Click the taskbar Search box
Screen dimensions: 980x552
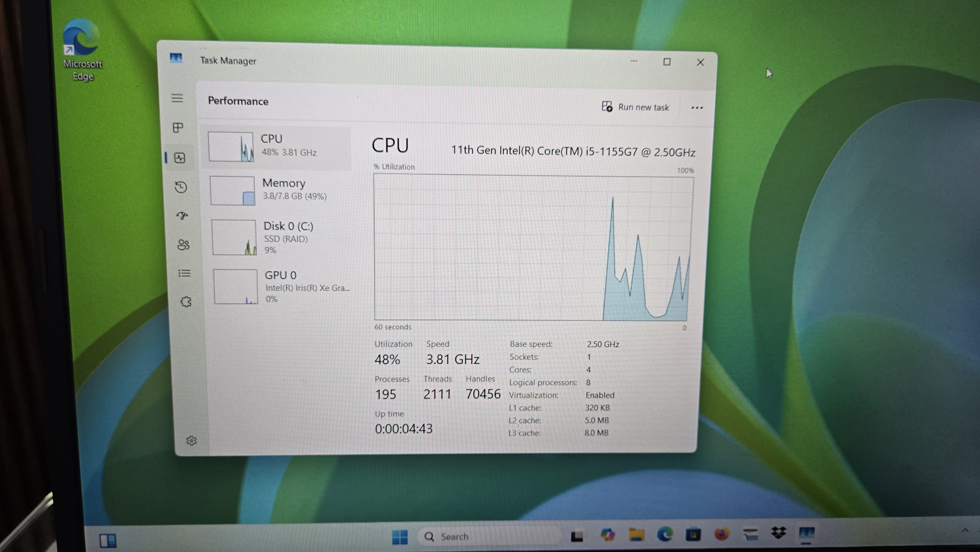[x=490, y=536]
